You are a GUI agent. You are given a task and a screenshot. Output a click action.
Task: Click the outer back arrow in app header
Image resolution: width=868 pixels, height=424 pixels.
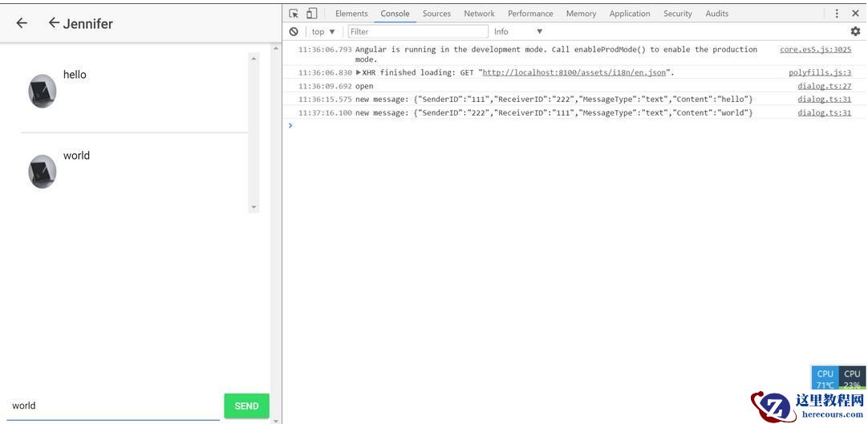click(21, 22)
